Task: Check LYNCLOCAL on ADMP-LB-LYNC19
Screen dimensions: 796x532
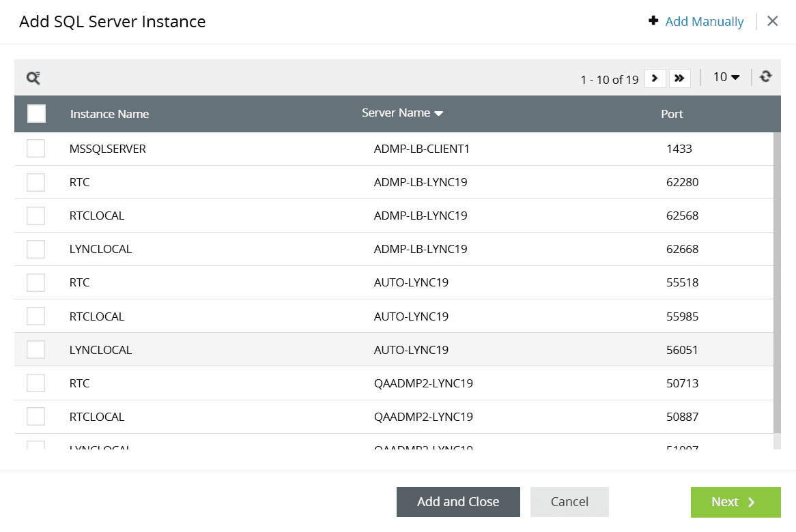Action: (35, 249)
